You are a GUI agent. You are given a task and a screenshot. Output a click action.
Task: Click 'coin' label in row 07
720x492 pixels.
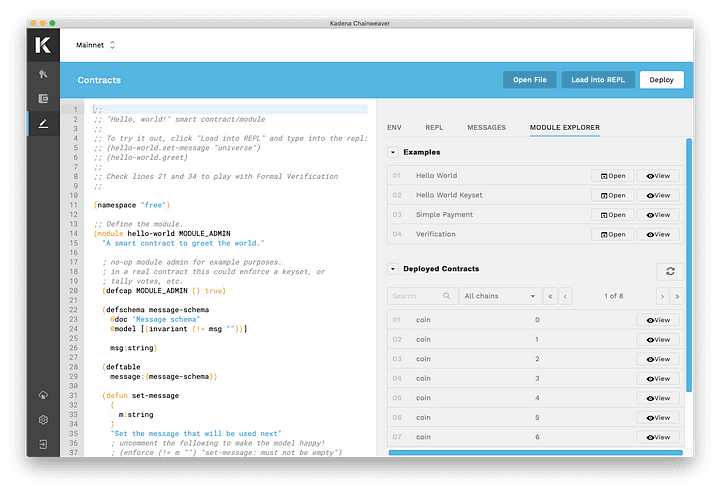(x=423, y=437)
